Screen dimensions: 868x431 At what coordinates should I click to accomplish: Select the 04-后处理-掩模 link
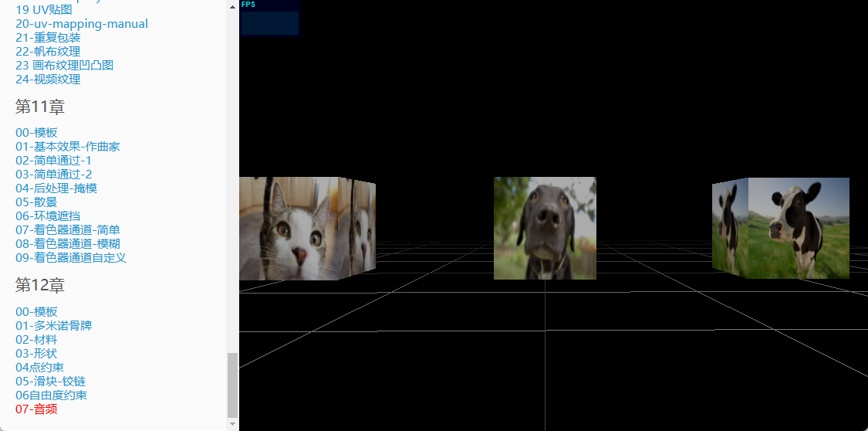(56, 188)
